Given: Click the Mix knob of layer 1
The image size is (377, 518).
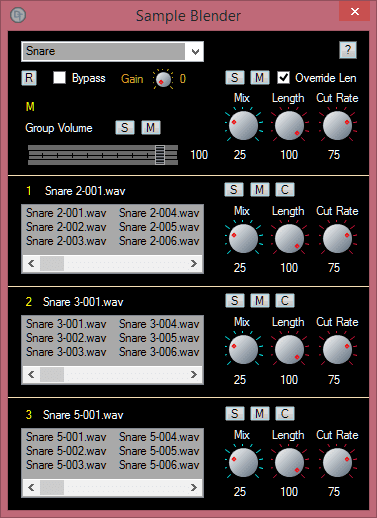Looking at the screenshot, I should click(243, 238).
